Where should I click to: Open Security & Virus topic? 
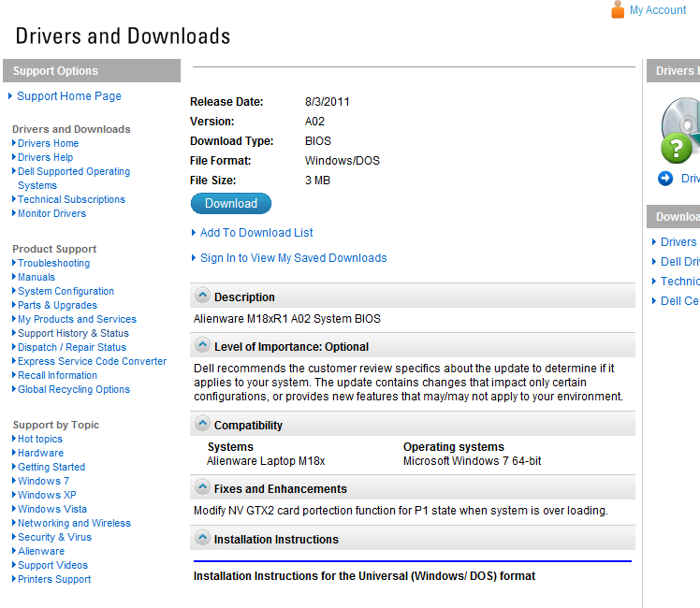[x=55, y=537]
